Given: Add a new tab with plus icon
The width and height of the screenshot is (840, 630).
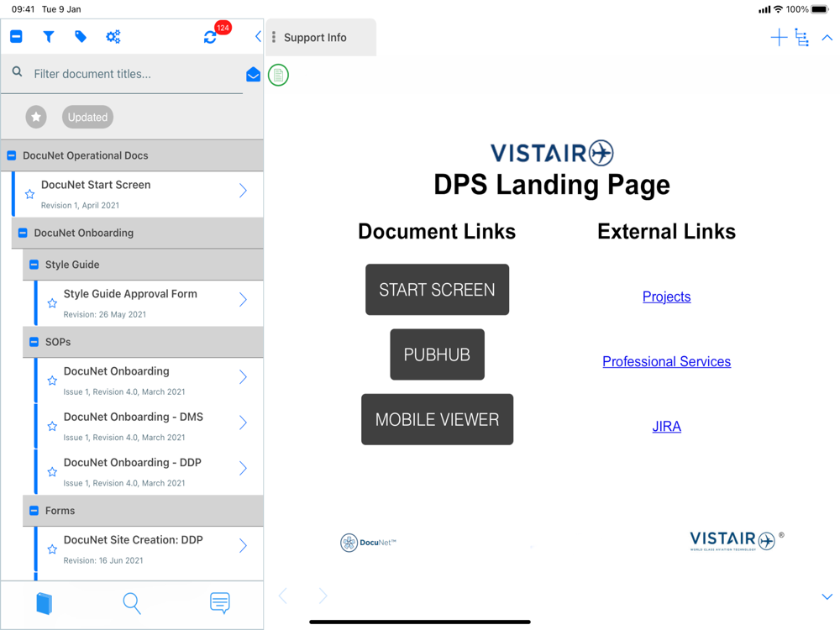Looking at the screenshot, I should click(x=779, y=38).
